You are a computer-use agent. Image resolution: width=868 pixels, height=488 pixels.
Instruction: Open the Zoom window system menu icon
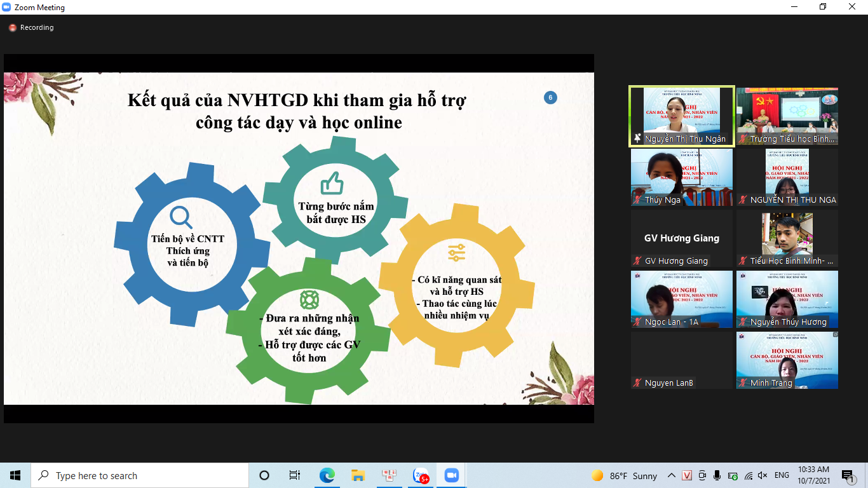point(6,8)
